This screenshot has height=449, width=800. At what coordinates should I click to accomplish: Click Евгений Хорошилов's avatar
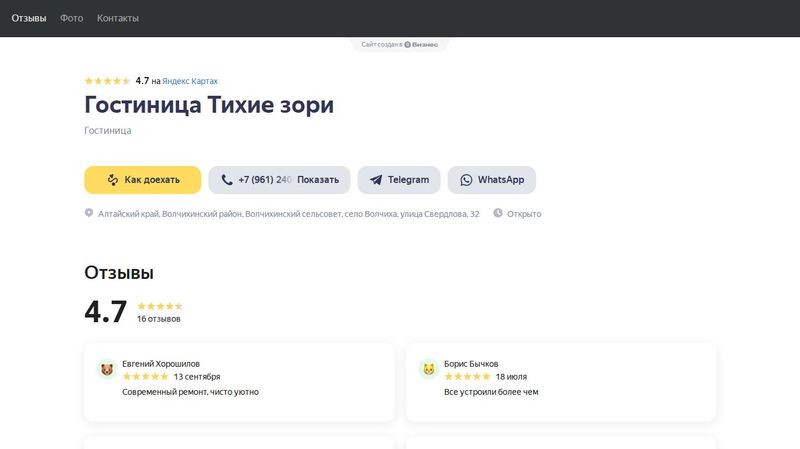tap(107, 370)
